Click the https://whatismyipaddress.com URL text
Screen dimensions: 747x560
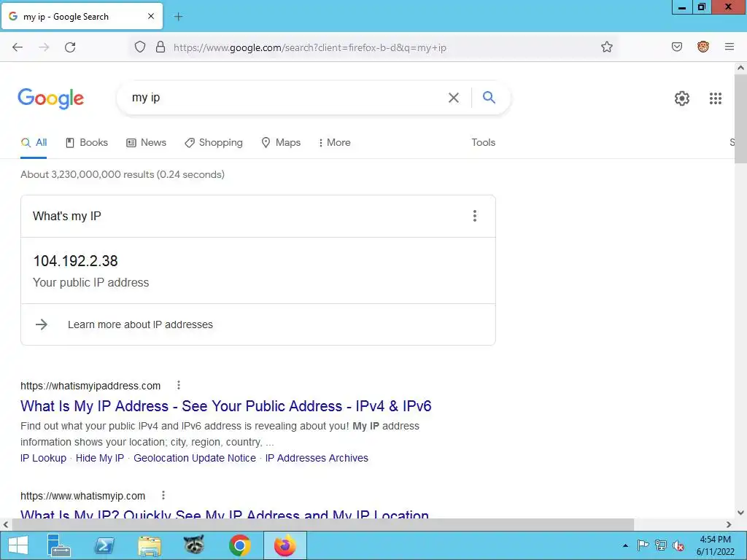(x=90, y=386)
